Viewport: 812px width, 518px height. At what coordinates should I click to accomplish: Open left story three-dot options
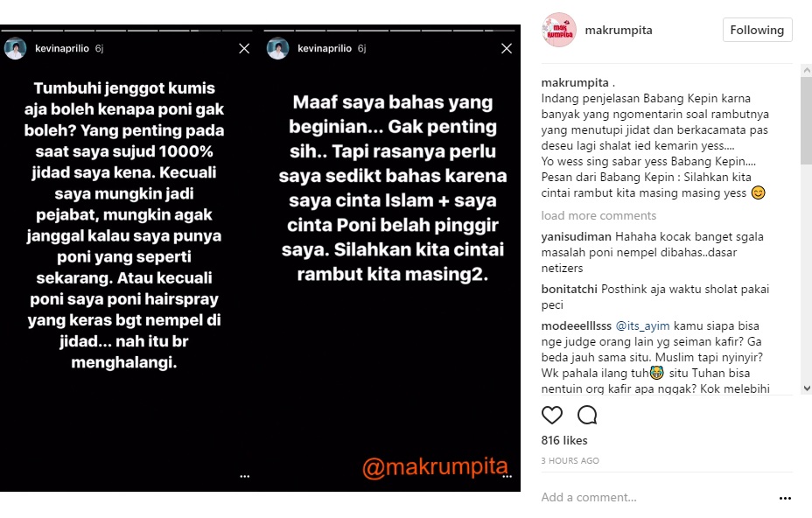click(x=244, y=476)
